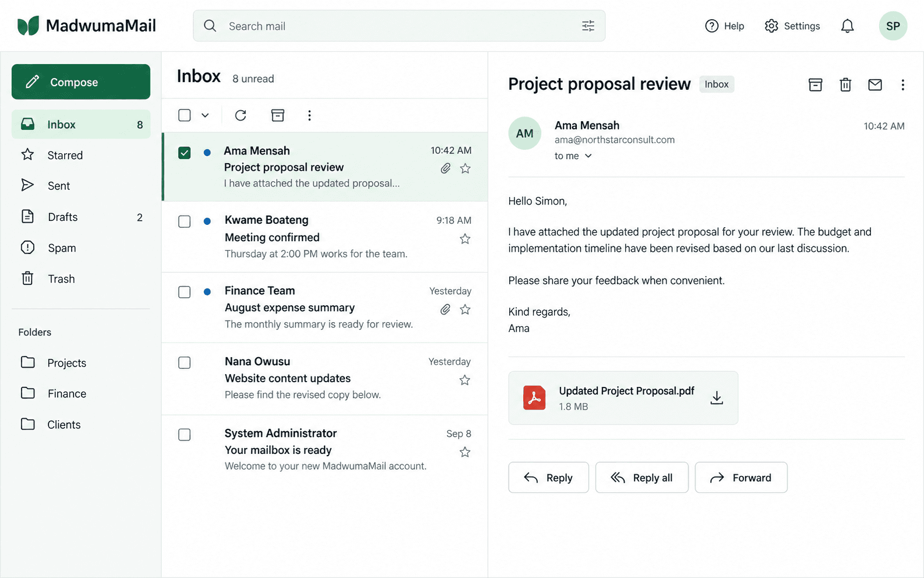
Task: Open the notifications bell
Action: [x=847, y=26]
